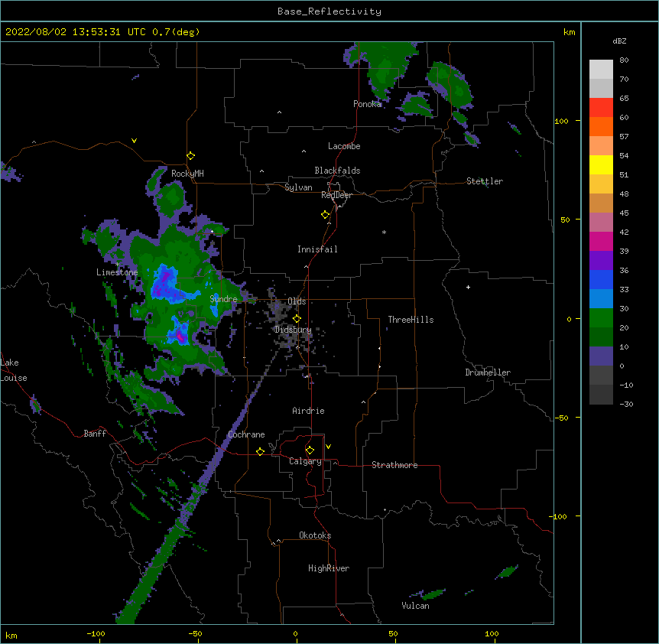
Task: Click the purple storm core northwest of Sundre
Action: tap(162, 282)
